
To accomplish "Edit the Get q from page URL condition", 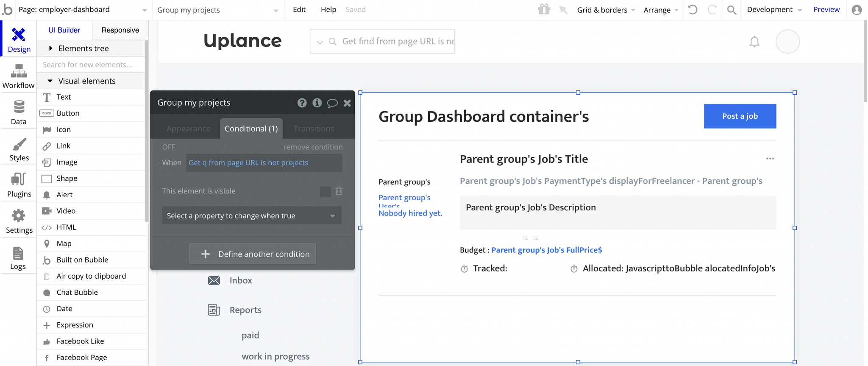I will pos(264,163).
